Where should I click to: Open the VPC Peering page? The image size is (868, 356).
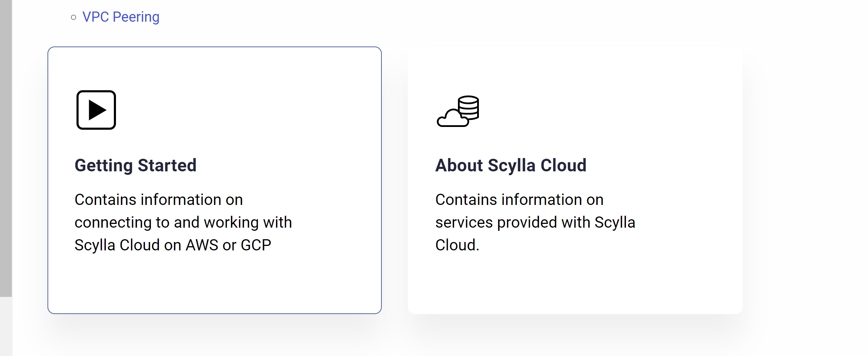click(121, 16)
